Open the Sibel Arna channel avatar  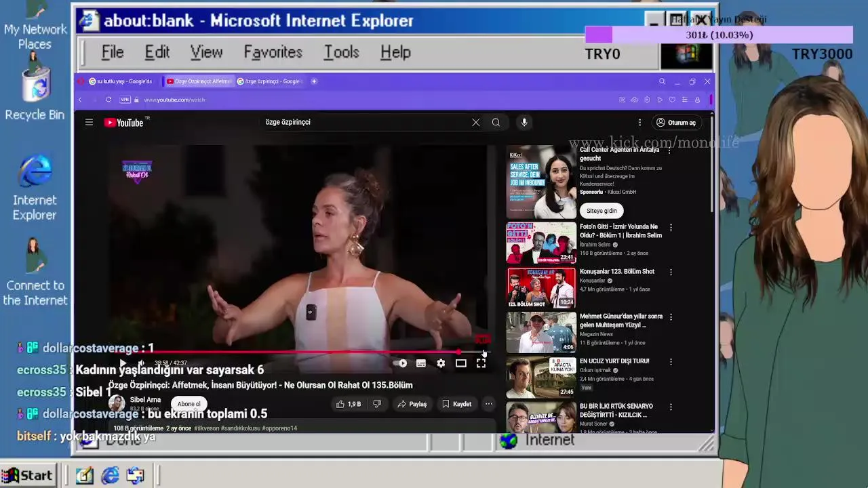click(x=117, y=403)
